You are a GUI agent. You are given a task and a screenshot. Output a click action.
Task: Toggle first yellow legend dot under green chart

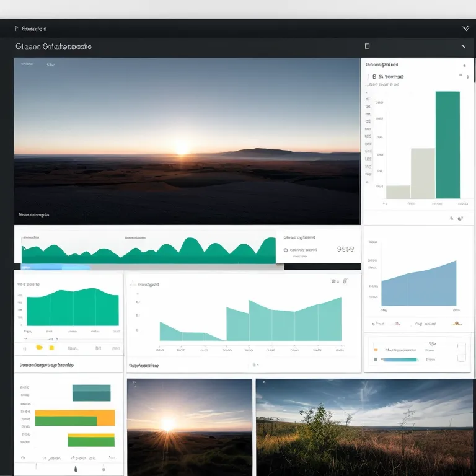coord(40,348)
